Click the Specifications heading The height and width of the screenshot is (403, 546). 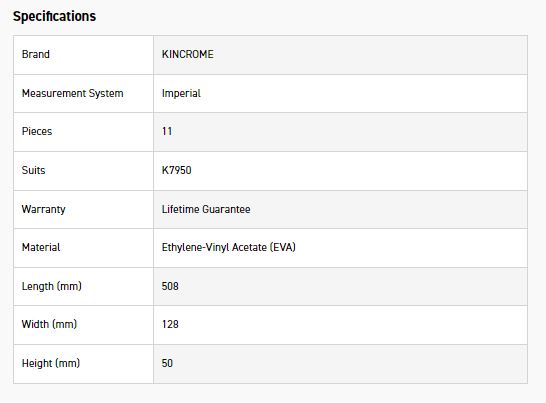coord(54,16)
